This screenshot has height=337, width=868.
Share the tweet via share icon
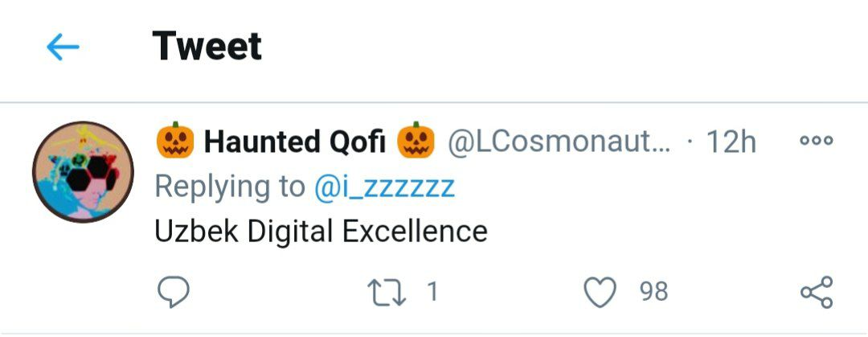point(817,292)
